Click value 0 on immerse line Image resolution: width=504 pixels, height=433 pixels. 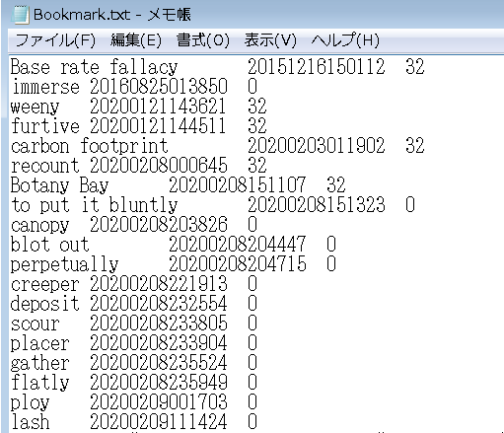[x=252, y=87]
